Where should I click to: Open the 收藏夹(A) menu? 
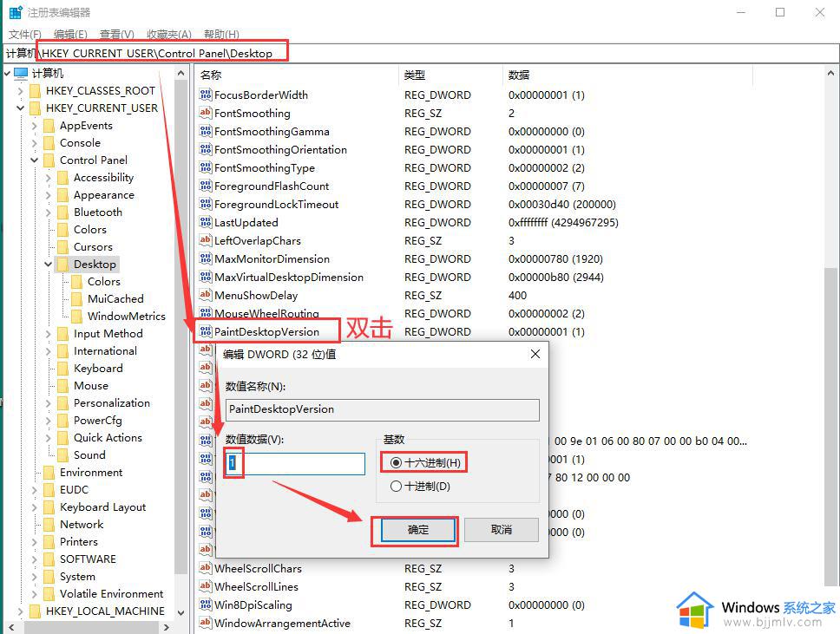[168, 35]
